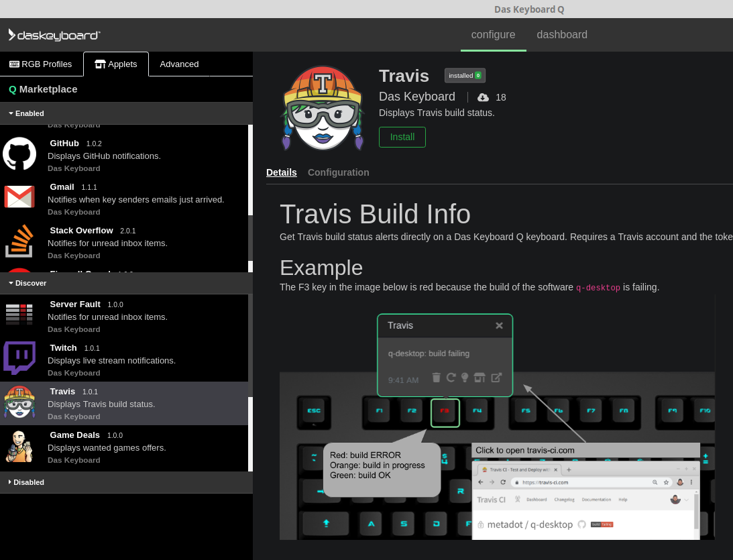Select the GitHub applet name
The height and width of the screenshot is (560, 733).
pos(64,144)
